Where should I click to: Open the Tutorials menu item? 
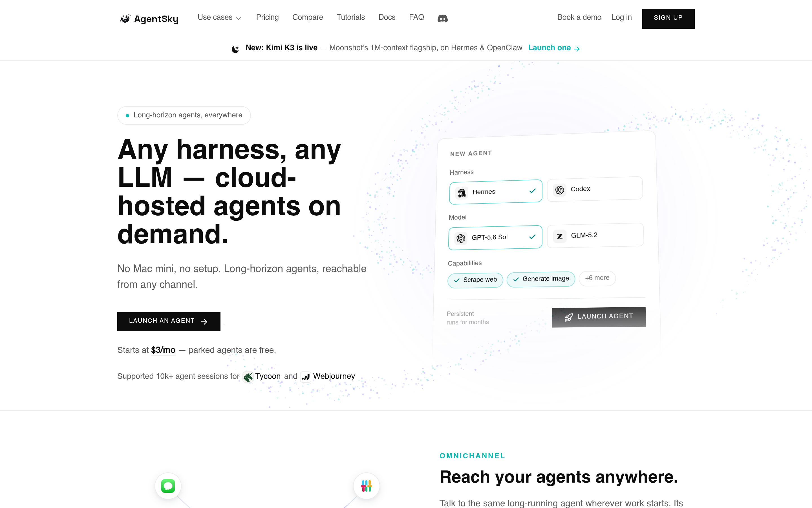point(351,17)
